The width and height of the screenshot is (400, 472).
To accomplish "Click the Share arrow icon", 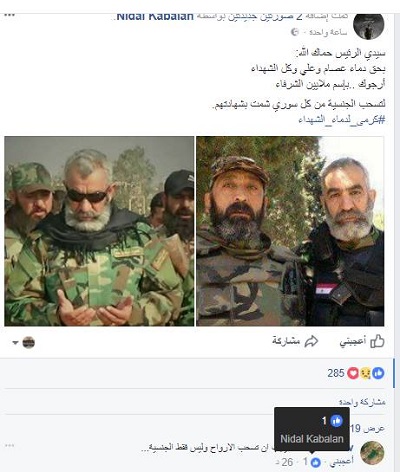I will coord(311,341).
